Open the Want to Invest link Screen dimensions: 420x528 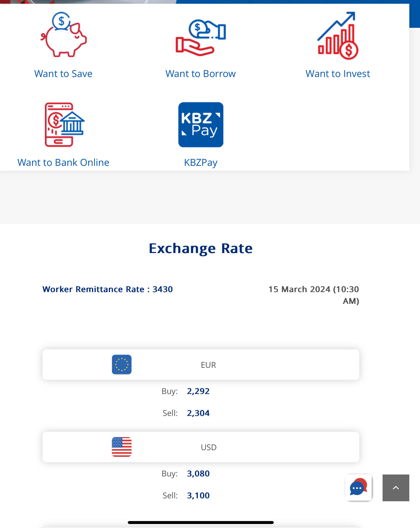coord(338,74)
